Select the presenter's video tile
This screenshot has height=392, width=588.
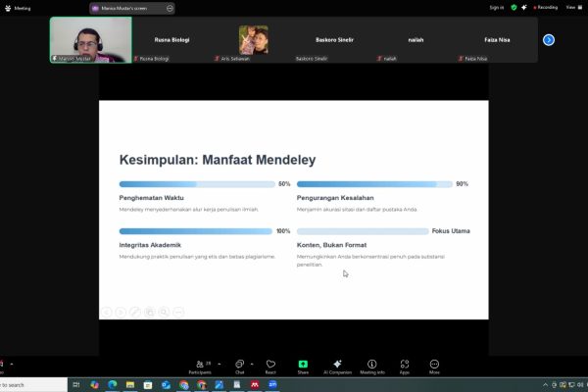tap(91, 40)
